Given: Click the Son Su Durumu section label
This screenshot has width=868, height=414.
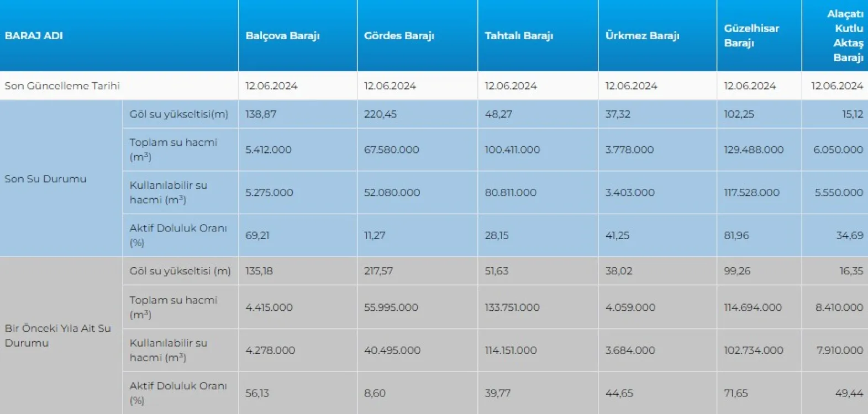Looking at the screenshot, I should coord(45,179).
